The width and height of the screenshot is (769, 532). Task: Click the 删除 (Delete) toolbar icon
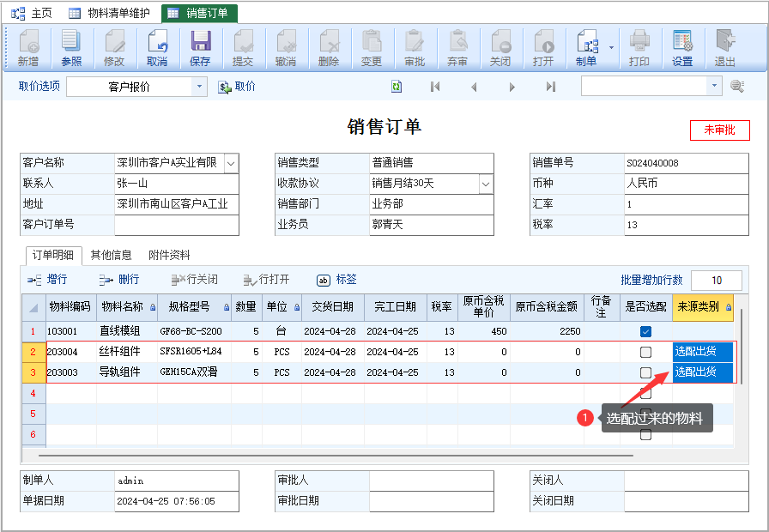(329, 48)
